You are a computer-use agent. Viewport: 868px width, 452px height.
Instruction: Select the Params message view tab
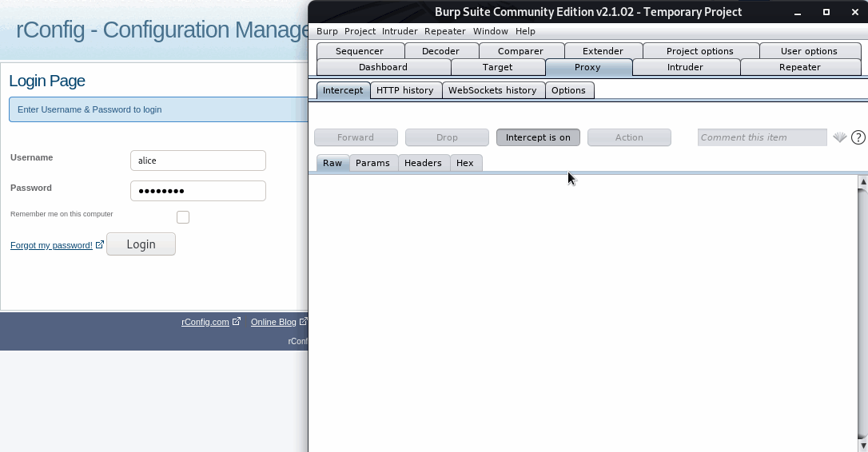point(372,163)
